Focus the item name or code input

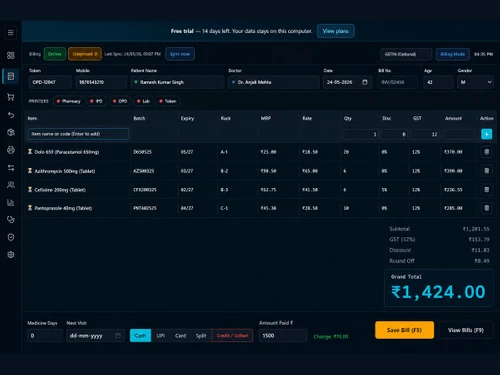pyautogui.click(x=78, y=134)
